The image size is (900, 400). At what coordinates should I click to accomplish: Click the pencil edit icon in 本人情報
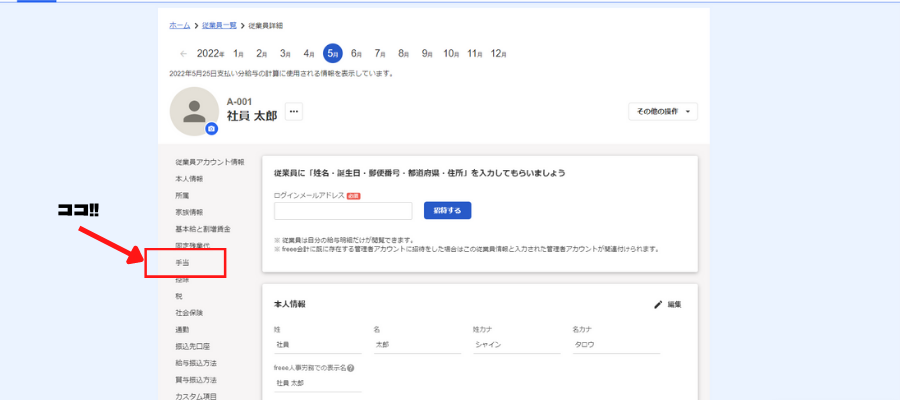pyautogui.click(x=658, y=304)
